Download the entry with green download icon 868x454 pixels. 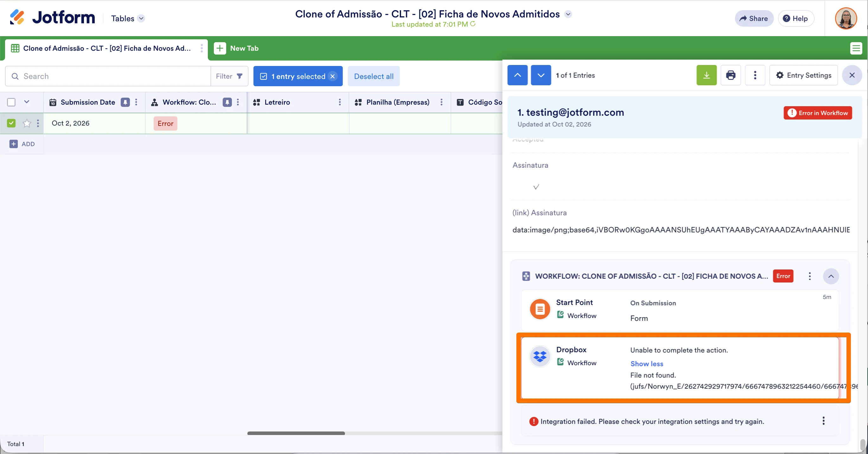tap(707, 75)
